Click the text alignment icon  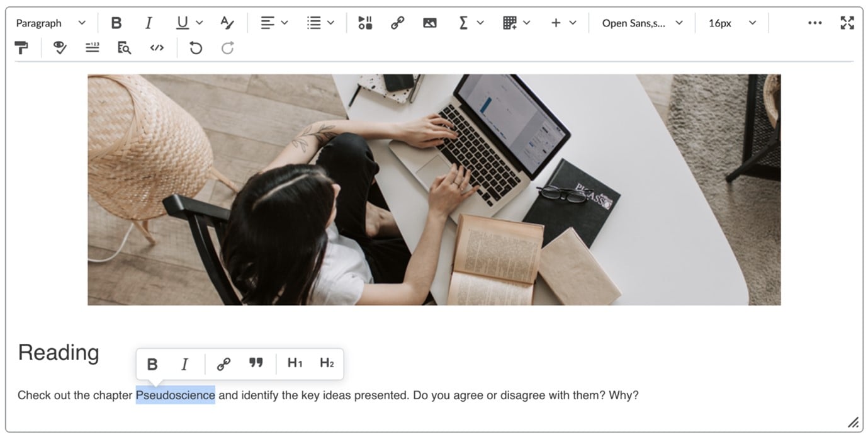click(x=268, y=23)
